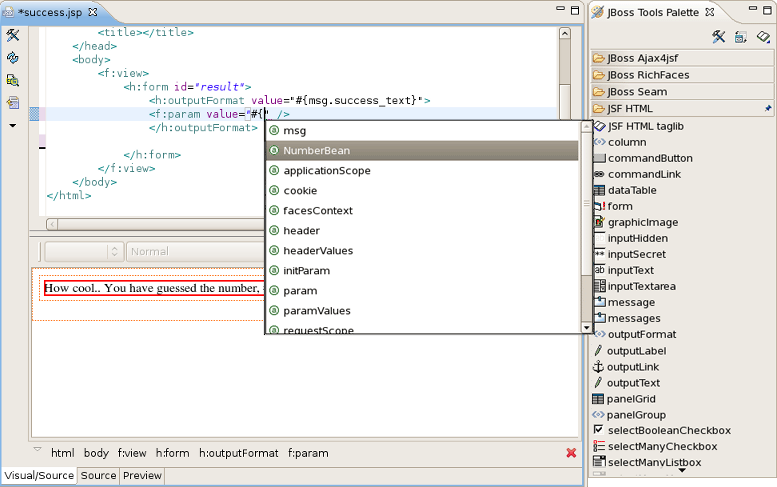
Task: Click the show/hide selection bar icon in sidebar
Action: [x=12, y=103]
